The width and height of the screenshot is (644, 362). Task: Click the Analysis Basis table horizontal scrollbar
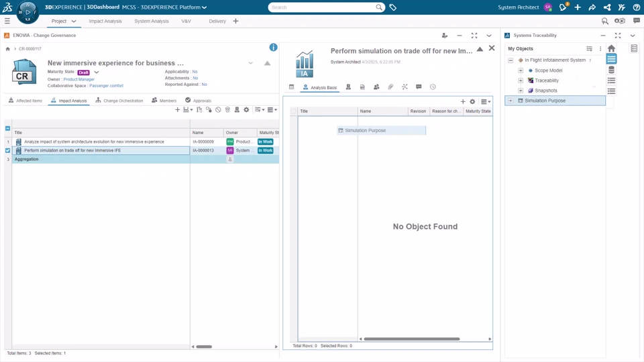pos(411,339)
